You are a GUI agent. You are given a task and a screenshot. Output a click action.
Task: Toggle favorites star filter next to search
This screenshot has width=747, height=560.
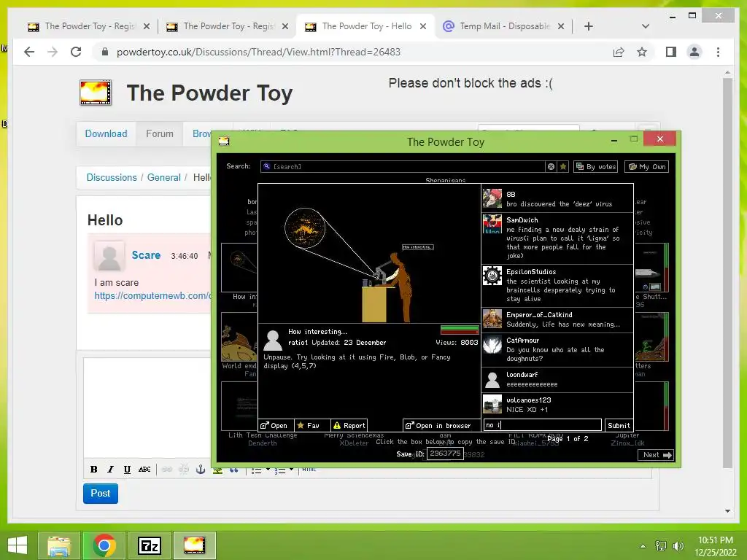click(x=563, y=167)
